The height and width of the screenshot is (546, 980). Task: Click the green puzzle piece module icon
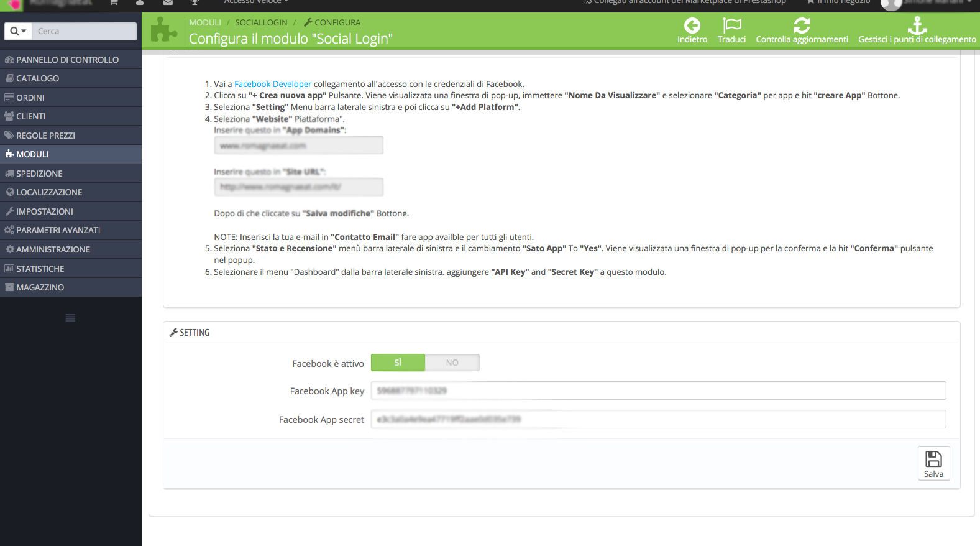pyautogui.click(x=164, y=30)
